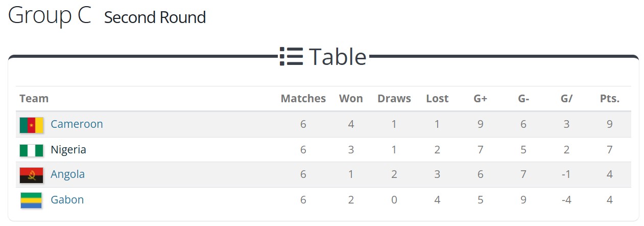This screenshot has width=644, height=226.
Task: Click the Lost column header
Action: [x=437, y=99]
